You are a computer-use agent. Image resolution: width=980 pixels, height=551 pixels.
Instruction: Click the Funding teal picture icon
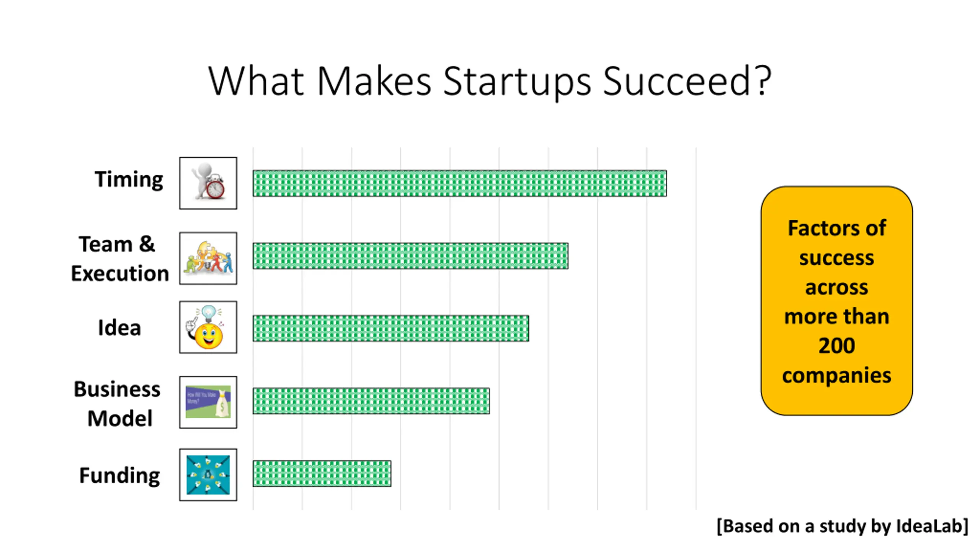click(x=208, y=474)
